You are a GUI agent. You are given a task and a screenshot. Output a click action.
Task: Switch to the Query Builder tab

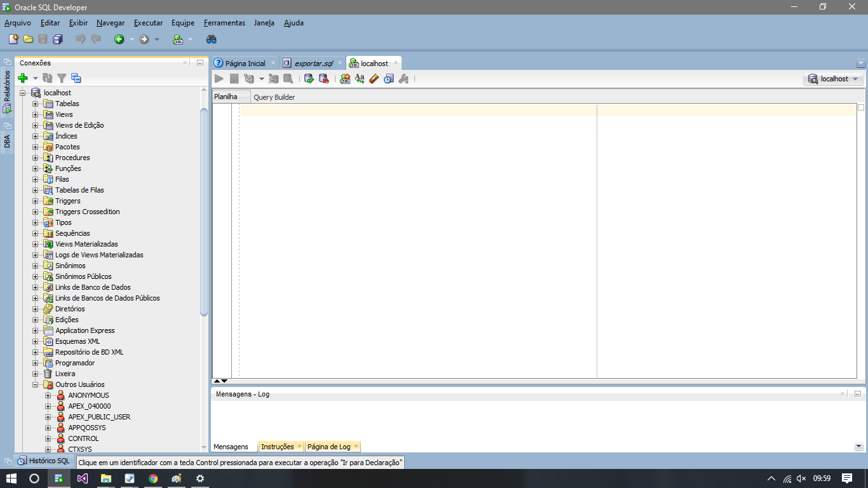(275, 97)
